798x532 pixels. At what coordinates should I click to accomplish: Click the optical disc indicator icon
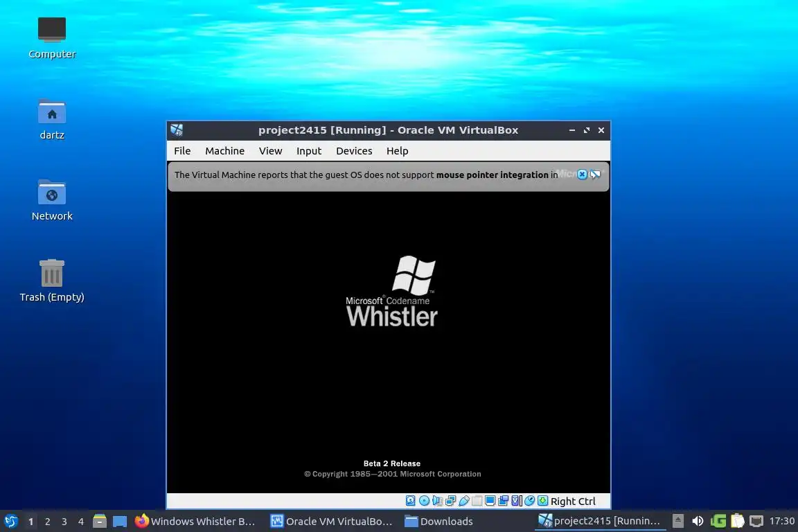coord(424,501)
